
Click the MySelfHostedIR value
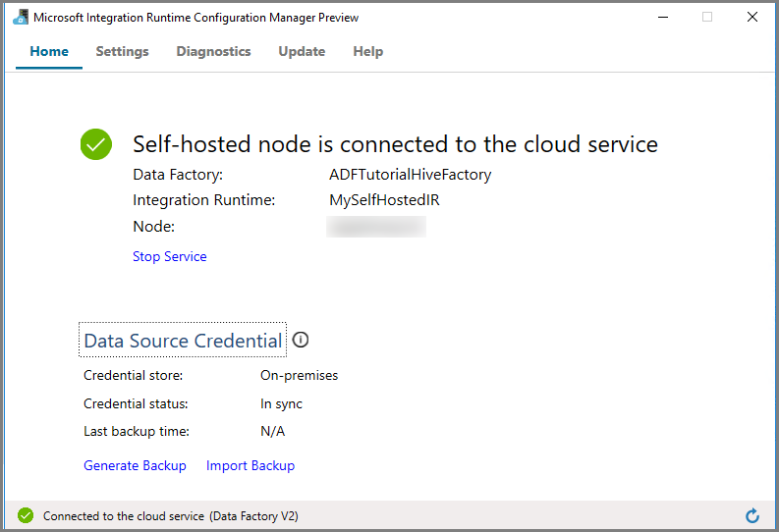click(384, 200)
